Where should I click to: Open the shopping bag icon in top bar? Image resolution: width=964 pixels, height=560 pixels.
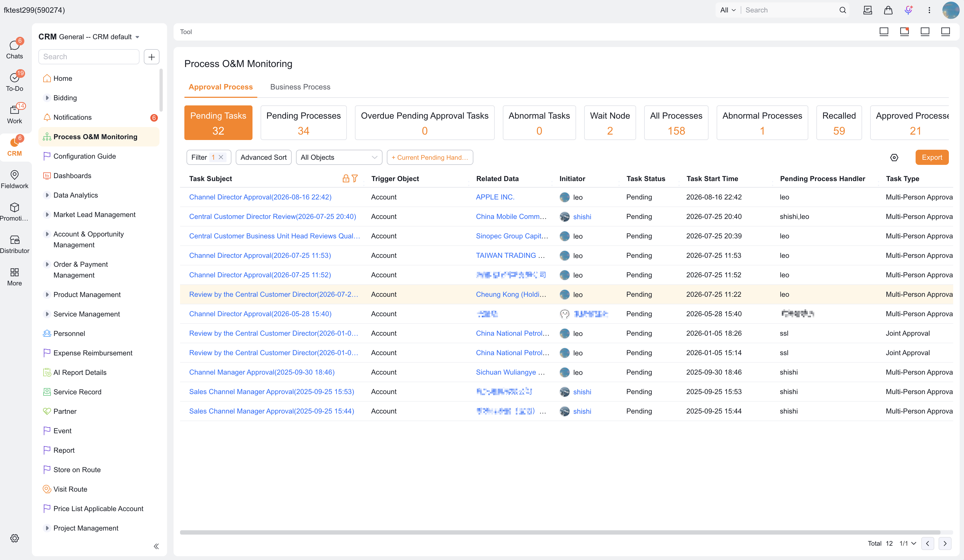888,10
